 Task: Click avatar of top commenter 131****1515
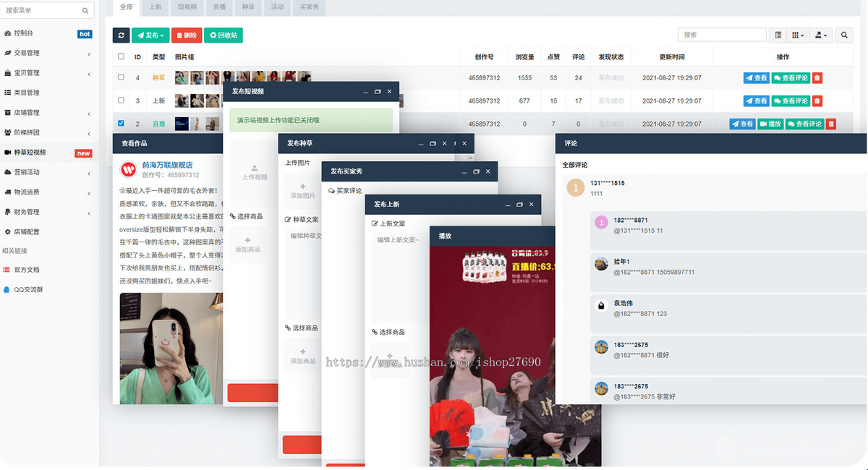click(575, 188)
